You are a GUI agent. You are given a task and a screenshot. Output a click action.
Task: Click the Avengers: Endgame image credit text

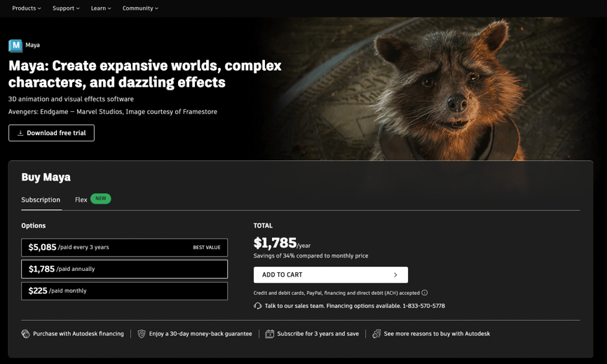113,112
